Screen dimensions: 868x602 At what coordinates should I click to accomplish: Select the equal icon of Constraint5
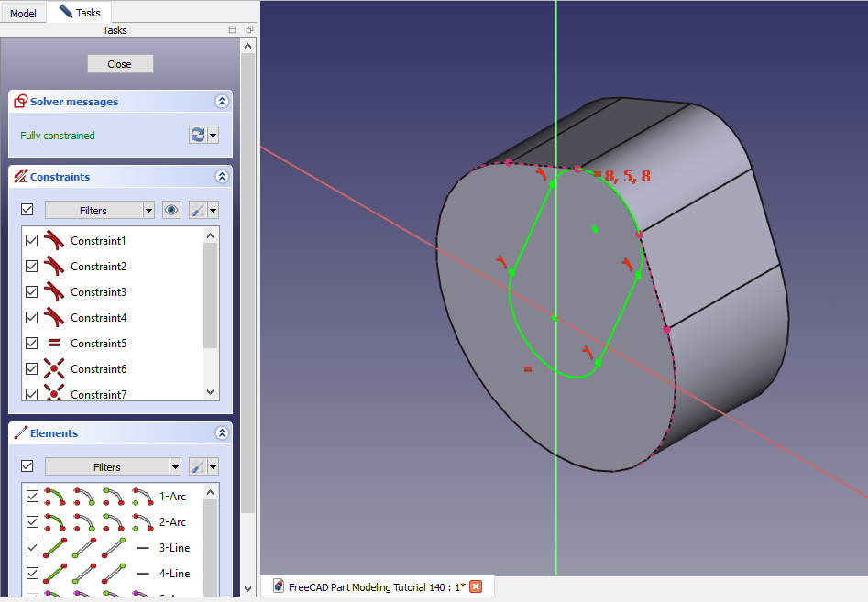coord(56,343)
